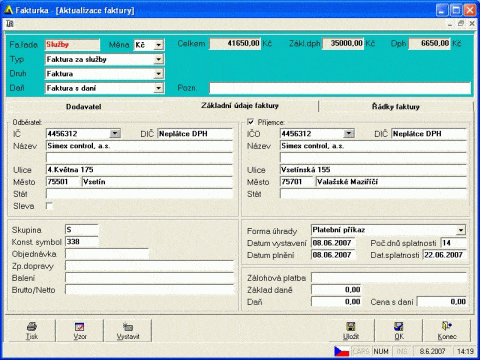This screenshot has height=360, width=480.
Task: Click the Ulice field 4.Května 175
Action: [139, 170]
